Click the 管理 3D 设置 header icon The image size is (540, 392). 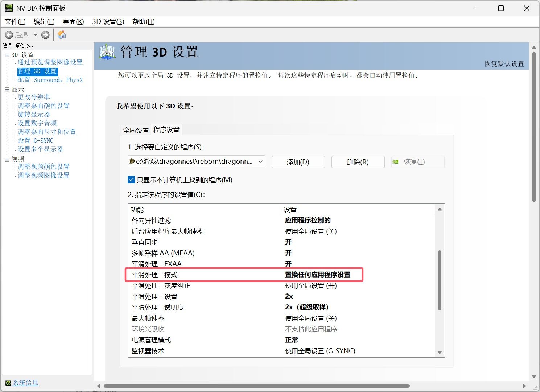pos(107,52)
